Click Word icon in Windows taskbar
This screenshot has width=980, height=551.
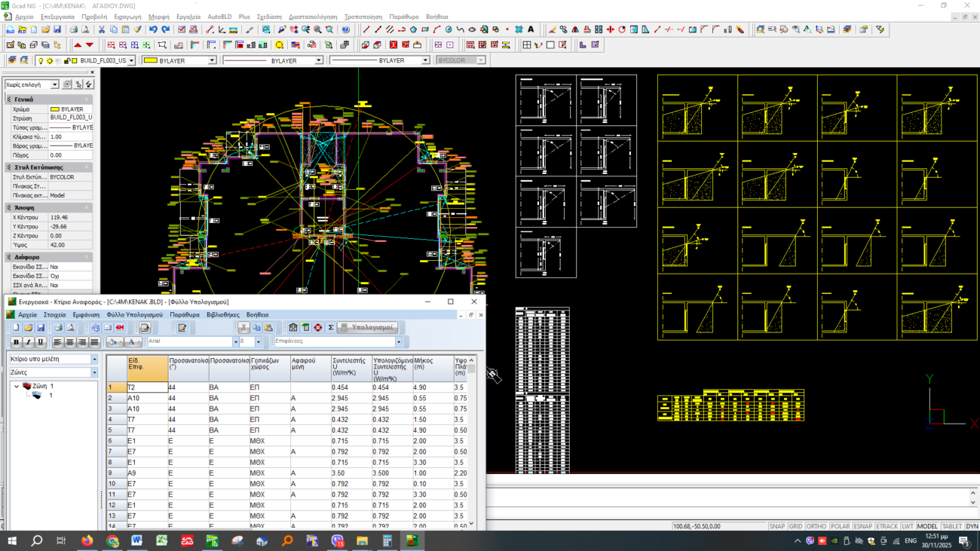coord(136,540)
